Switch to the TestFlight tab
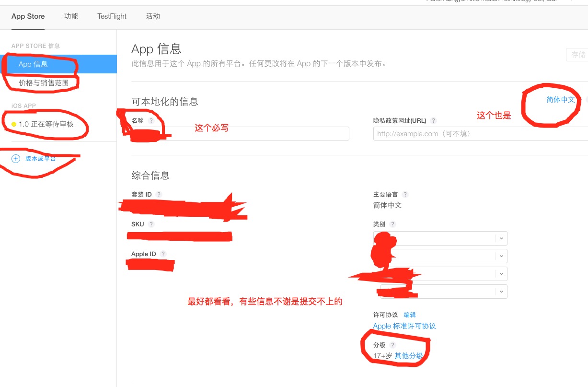The height and width of the screenshot is (387, 588). [112, 16]
